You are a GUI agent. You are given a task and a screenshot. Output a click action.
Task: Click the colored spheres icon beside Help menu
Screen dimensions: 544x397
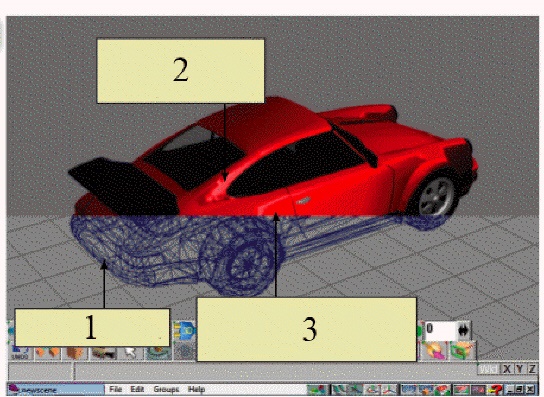click(x=317, y=389)
